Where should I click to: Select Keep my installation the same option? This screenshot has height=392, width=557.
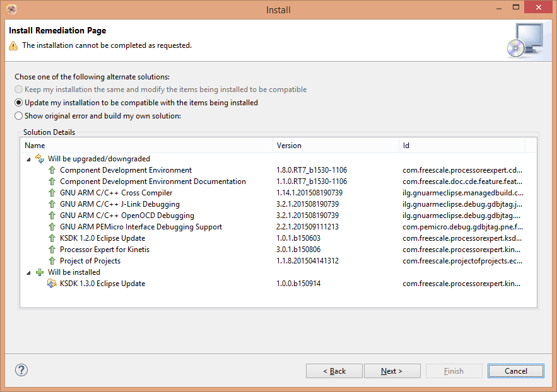[x=19, y=89]
